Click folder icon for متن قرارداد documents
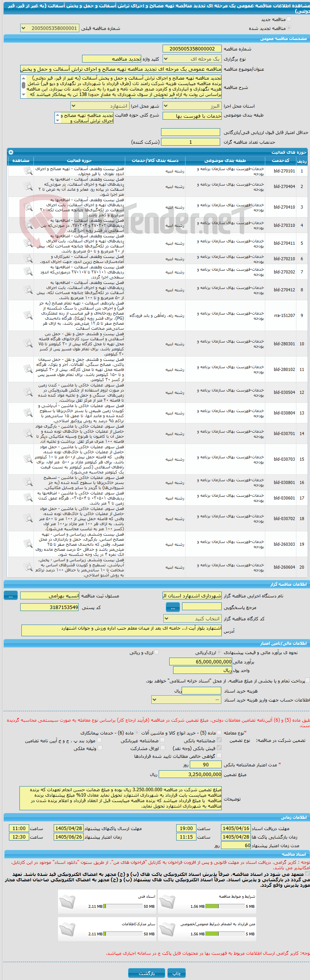The image size is (310, 980). 167,928
